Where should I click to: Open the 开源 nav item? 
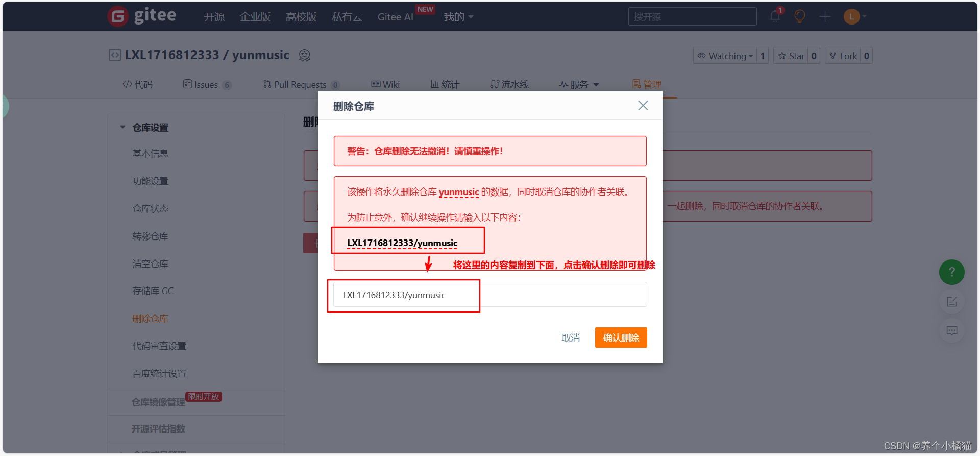coord(214,17)
